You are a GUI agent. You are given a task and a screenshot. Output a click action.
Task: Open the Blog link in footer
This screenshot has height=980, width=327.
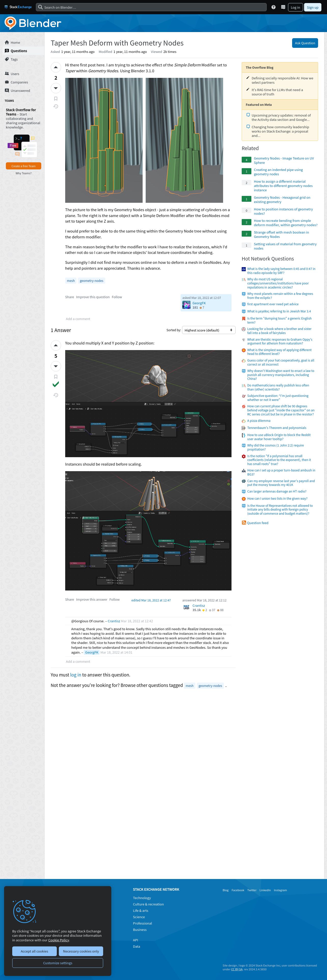point(225,890)
